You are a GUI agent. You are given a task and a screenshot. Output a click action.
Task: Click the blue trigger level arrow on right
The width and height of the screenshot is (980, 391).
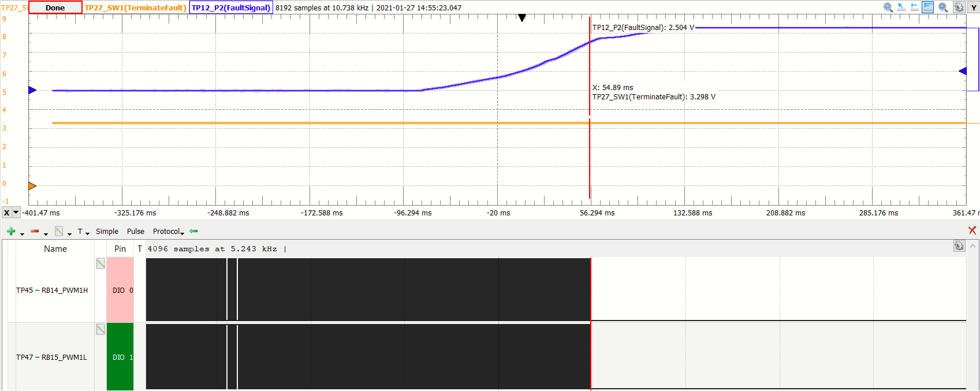point(963,71)
